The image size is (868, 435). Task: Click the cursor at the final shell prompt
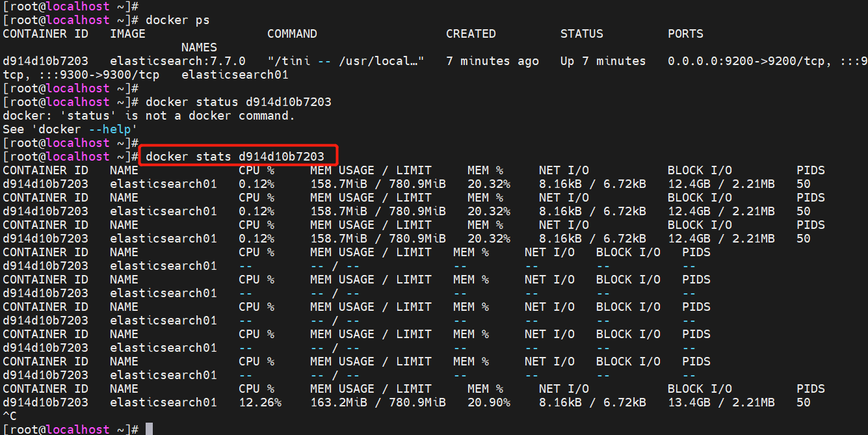(x=149, y=429)
